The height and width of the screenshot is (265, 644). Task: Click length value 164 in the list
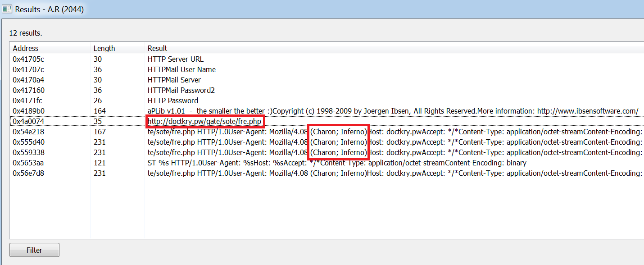pos(100,111)
